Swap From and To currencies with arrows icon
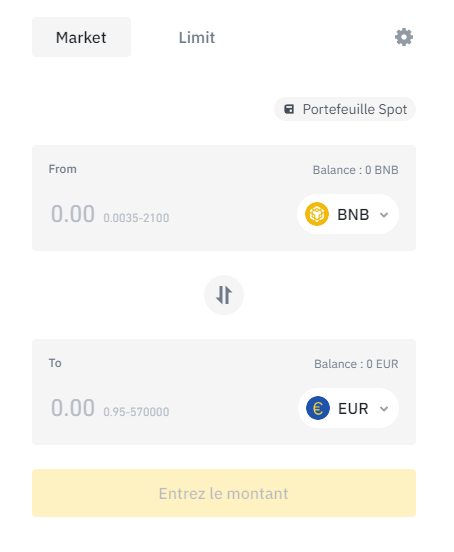Viewport: 454px width, 552px height. (224, 295)
